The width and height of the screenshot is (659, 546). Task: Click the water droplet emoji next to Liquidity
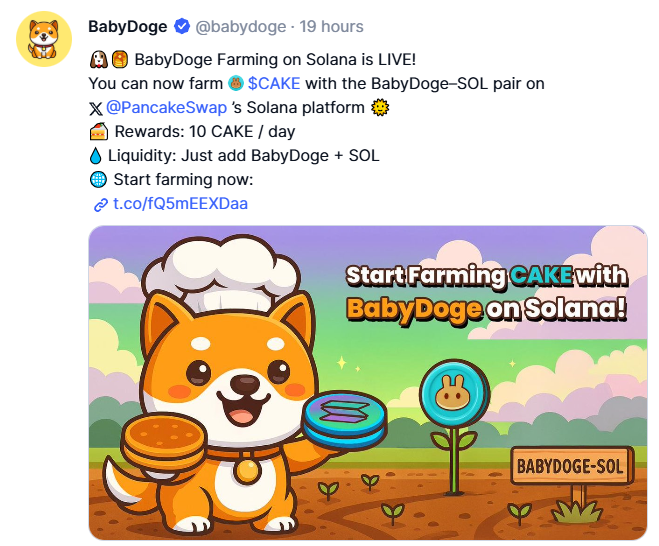[x=96, y=156]
